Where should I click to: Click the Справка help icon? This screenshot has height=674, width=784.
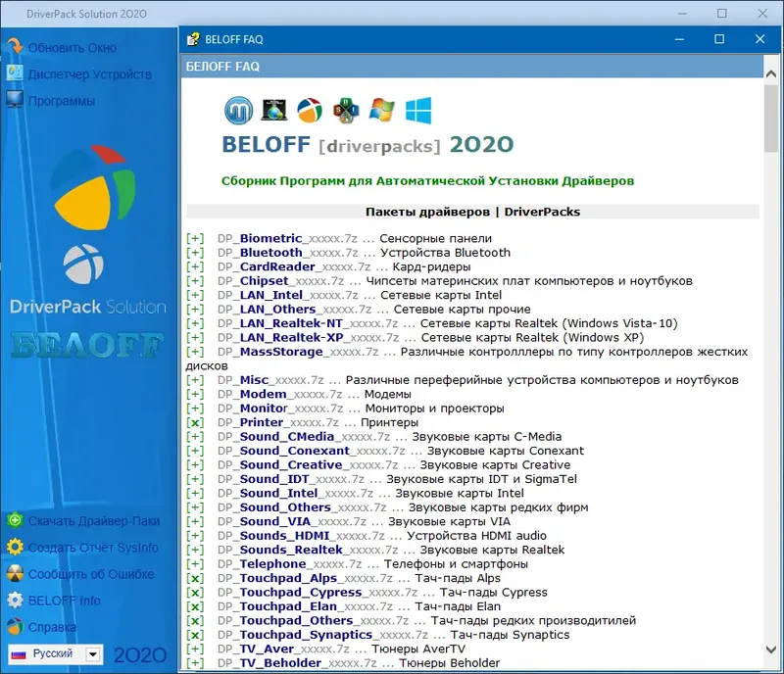(x=15, y=626)
